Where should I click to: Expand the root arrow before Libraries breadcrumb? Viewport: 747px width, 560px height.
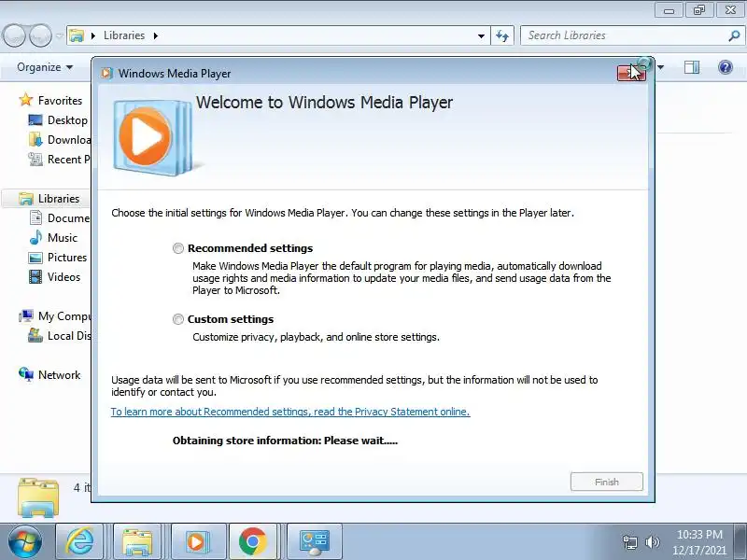coord(93,35)
